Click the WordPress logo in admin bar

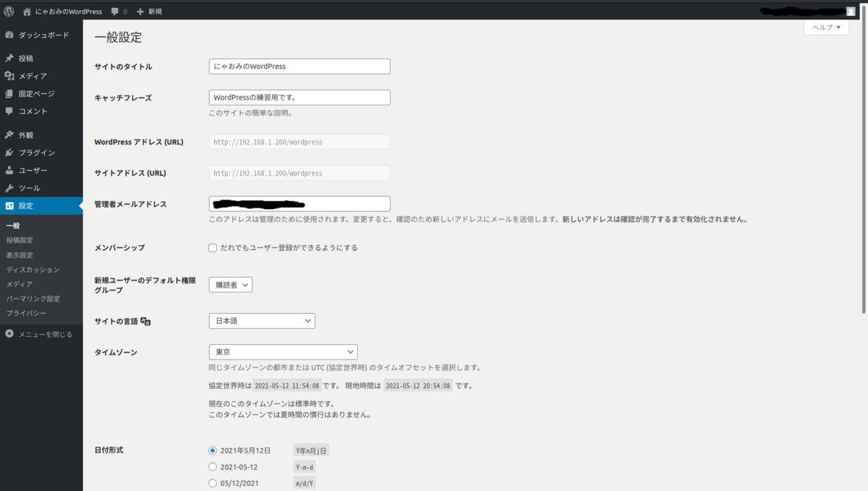[9, 12]
